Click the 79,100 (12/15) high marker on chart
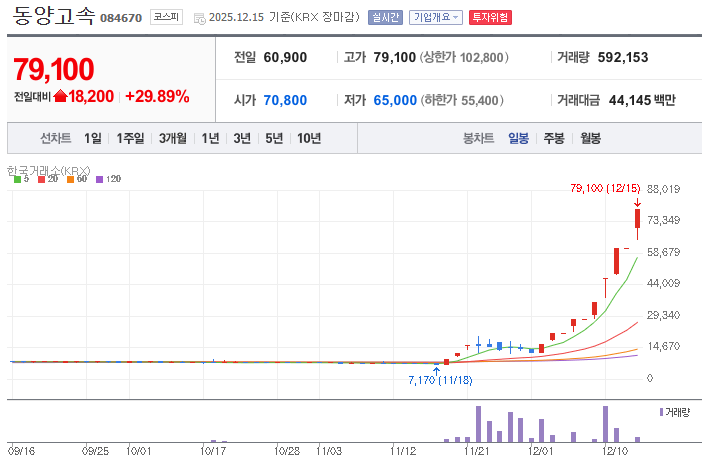The image size is (702, 458). pyautogui.click(x=605, y=188)
